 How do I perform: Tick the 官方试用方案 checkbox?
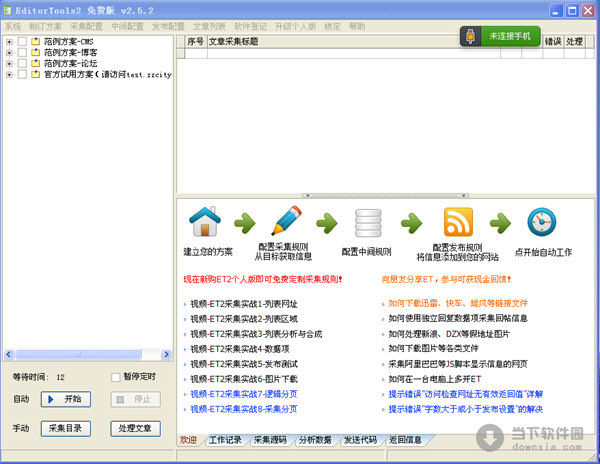pyautogui.click(x=22, y=74)
